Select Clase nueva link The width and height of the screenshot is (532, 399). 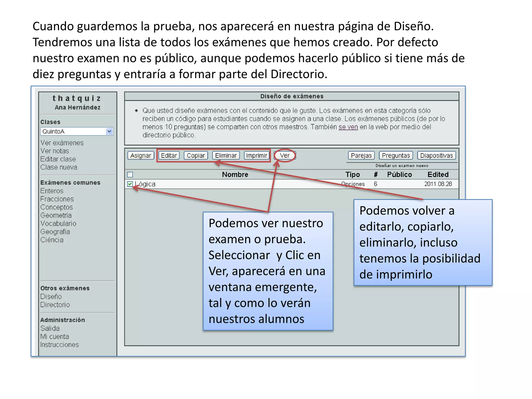pyautogui.click(x=59, y=167)
